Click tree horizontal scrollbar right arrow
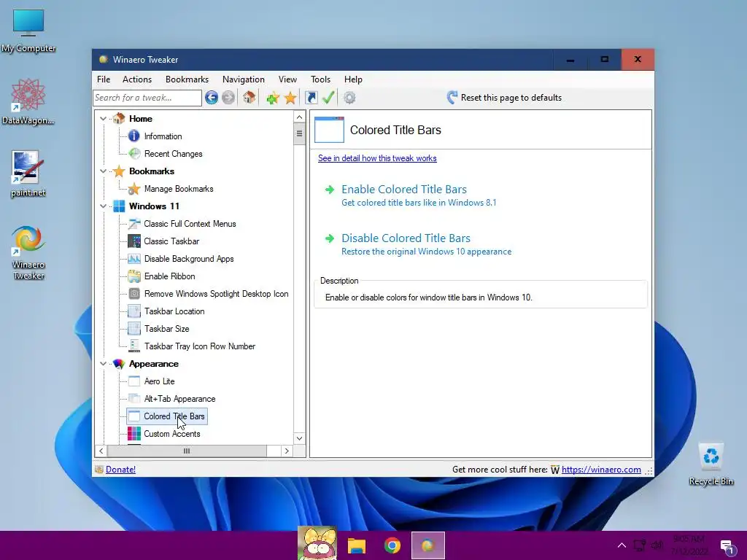This screenshot has width=747, height=560. [x=286, y=451]
